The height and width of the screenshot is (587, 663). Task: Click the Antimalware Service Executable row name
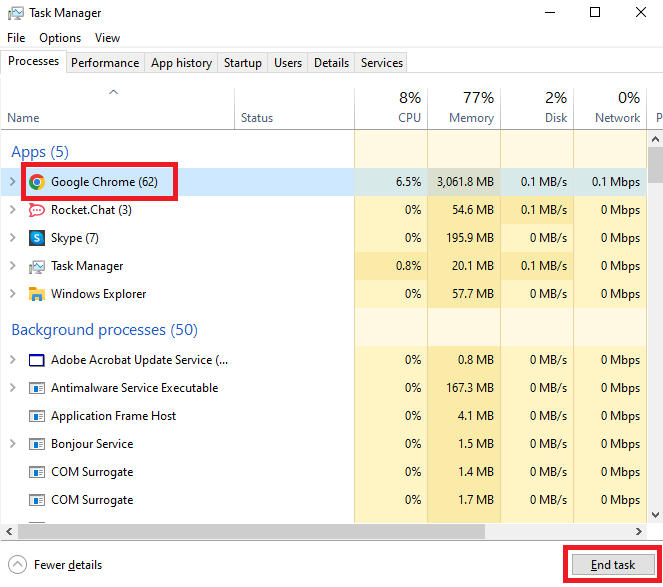pos(134,388)
